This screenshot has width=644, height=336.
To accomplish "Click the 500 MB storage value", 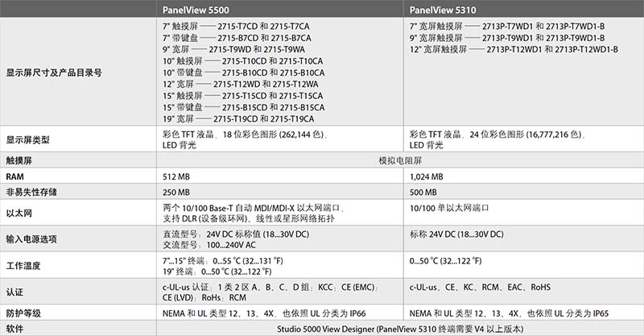I will point(423,192).
